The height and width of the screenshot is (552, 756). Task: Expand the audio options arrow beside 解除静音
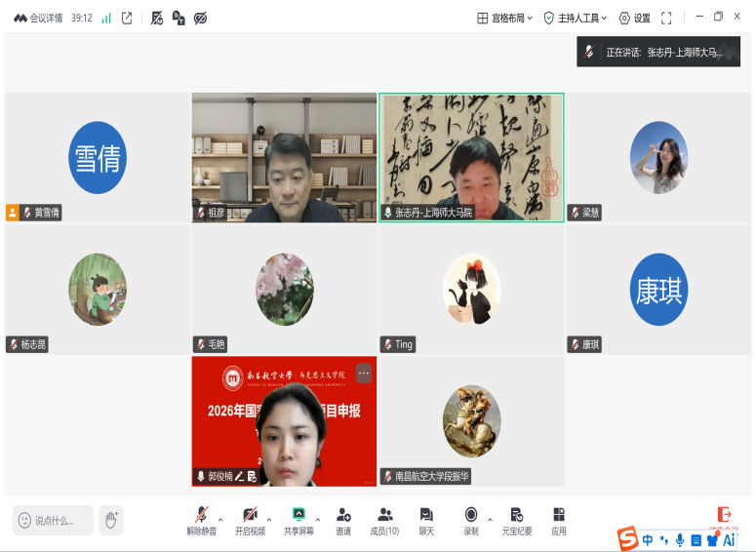[220, 520]
